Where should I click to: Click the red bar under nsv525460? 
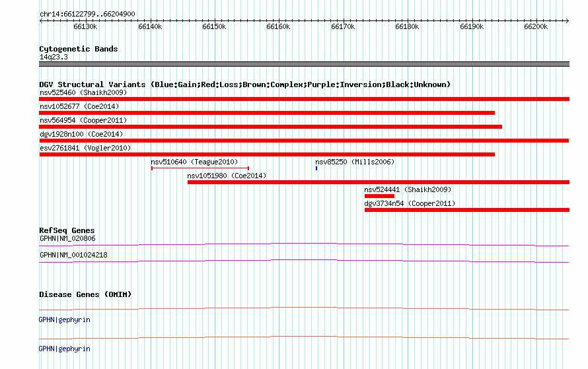tap(304, 99)
